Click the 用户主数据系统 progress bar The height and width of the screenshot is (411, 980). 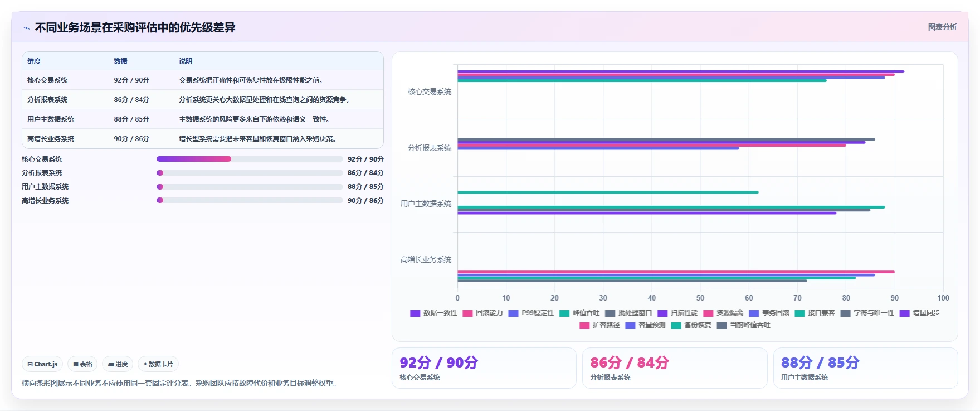click(250, 187)
